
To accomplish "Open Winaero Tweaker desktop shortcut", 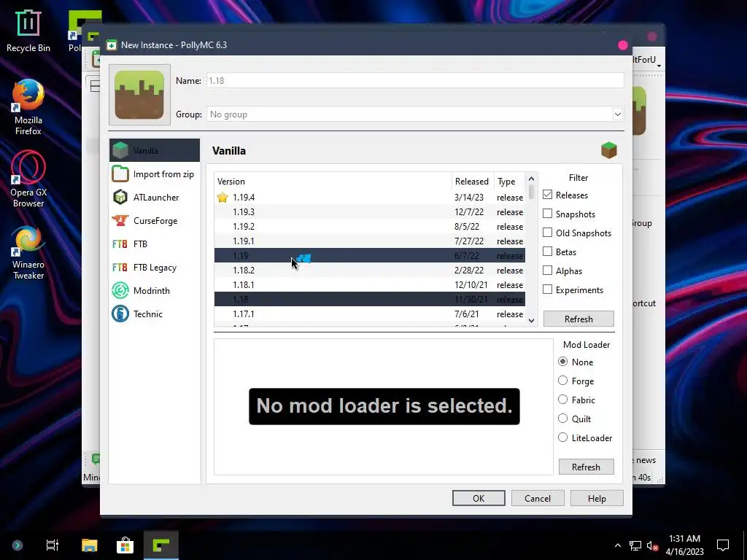I will tap(28, 252).
